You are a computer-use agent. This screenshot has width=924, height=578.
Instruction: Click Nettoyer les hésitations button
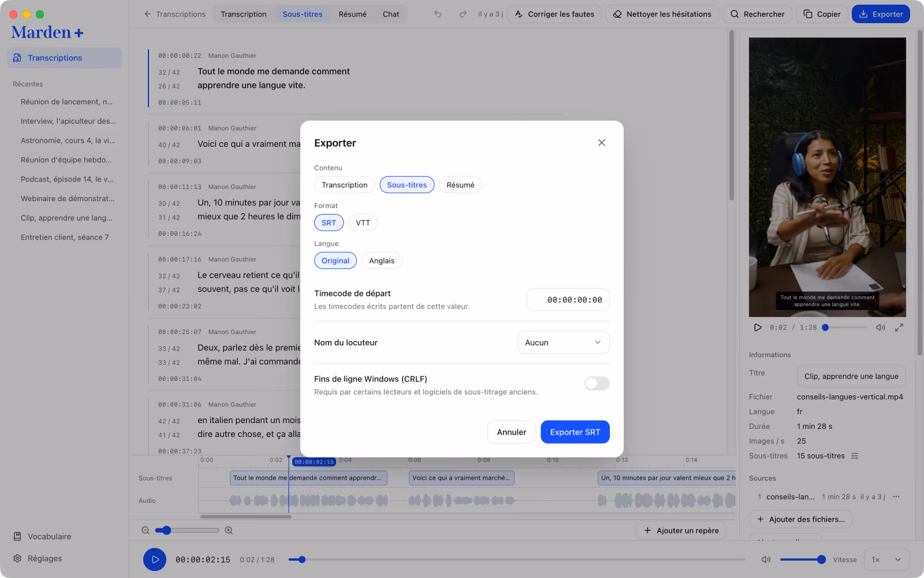[662, 14]
